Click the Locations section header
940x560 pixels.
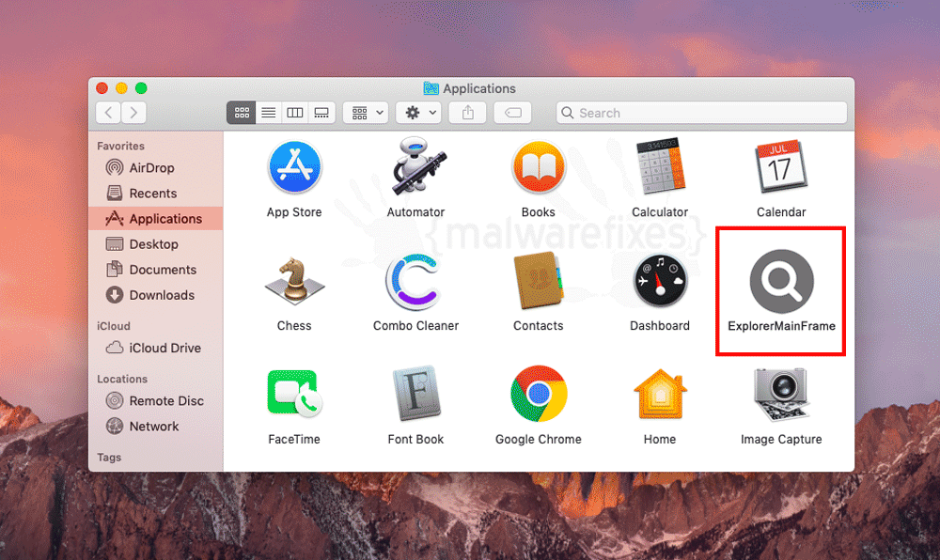click(122, 379)
